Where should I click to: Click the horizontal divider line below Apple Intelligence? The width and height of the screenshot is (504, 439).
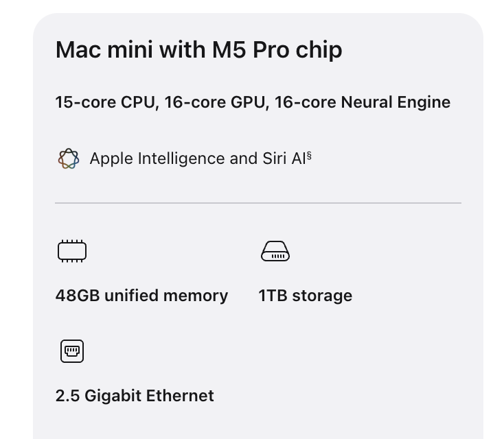[258, 203]
